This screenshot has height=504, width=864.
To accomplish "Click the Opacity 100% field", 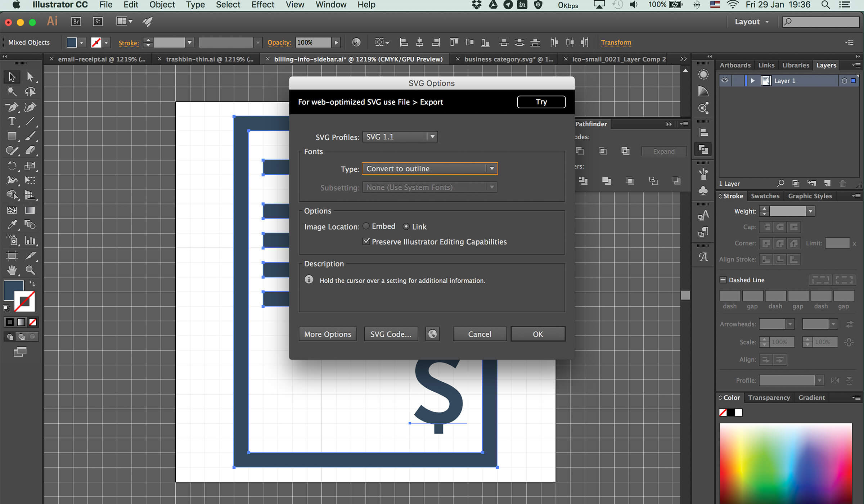I will (x=313, y=42).
